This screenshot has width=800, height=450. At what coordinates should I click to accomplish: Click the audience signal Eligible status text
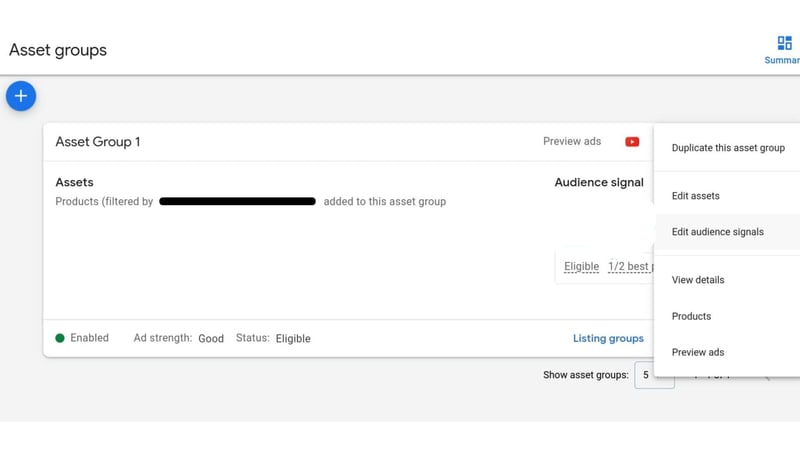581,266
